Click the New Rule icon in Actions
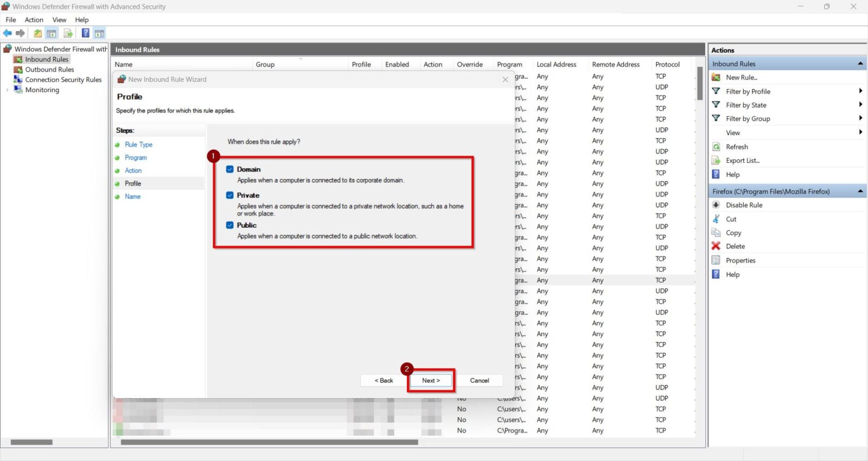Screen dimensions: 868x461 716,78
